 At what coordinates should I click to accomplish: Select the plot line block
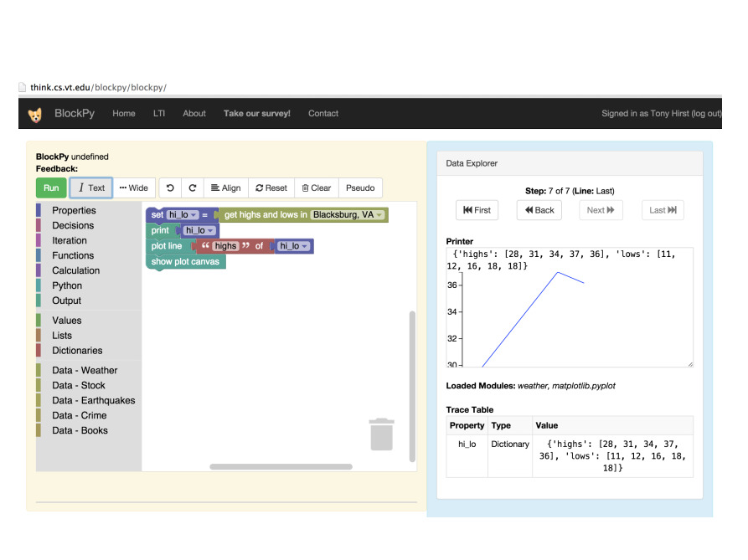tap(167, 246)
